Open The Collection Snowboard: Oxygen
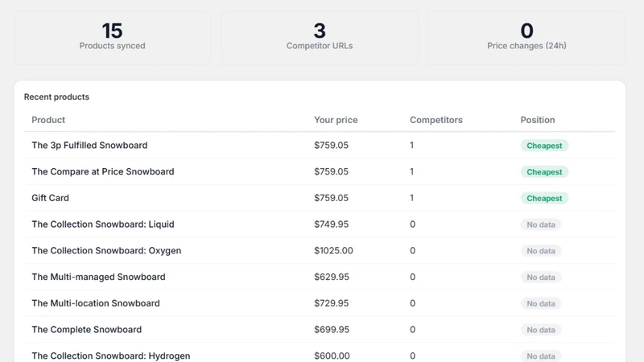This screenshot has width=644, height=362. click(106, 250)
